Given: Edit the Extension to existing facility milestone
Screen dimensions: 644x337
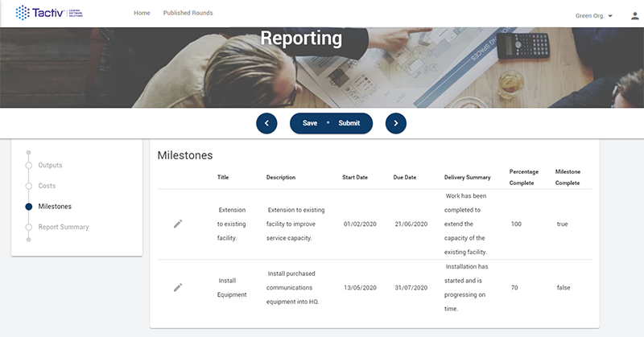Looking at the screenshot, I should click(178, 224).
